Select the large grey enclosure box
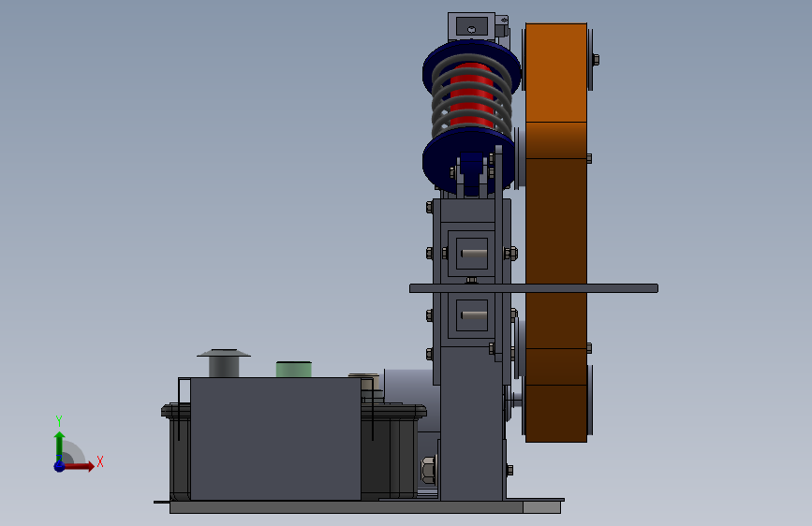Viewport: 812px width, 526px height. pos(275,439)
